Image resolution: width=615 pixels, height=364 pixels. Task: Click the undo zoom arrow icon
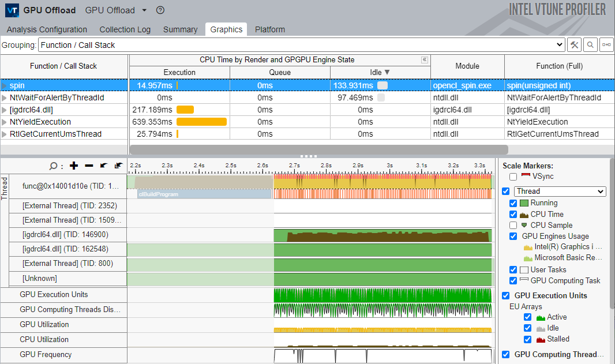click(104, 166)
